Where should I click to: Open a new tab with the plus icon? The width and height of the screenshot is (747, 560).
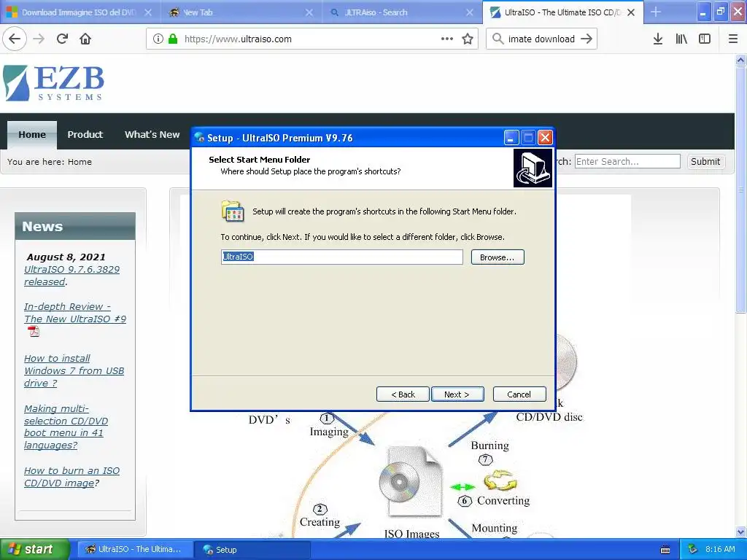click(x=656, y=12)
